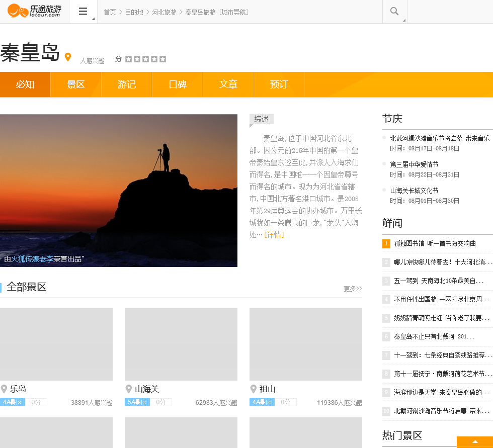Rate with the first star
493x448 pixels.
[128, 59]
